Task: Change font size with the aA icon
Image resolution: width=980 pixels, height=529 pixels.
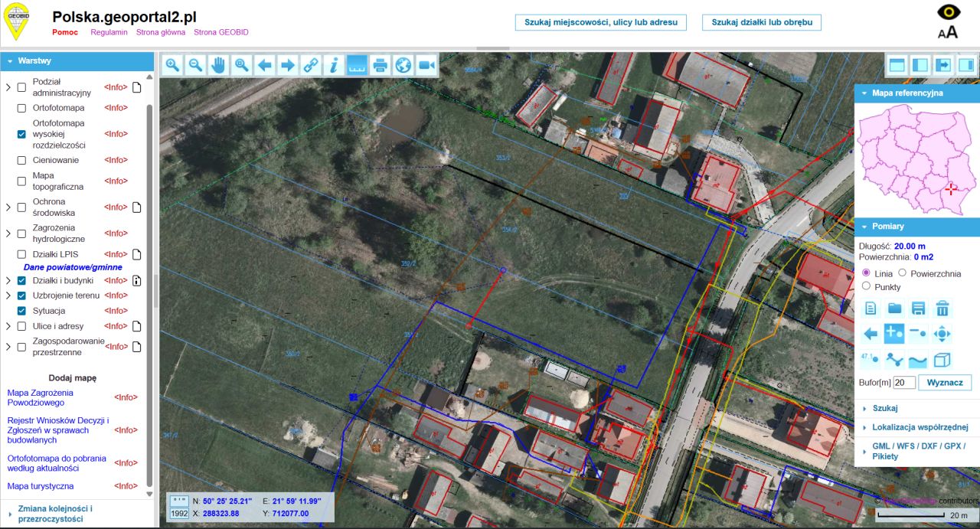Action: (948, 31)
